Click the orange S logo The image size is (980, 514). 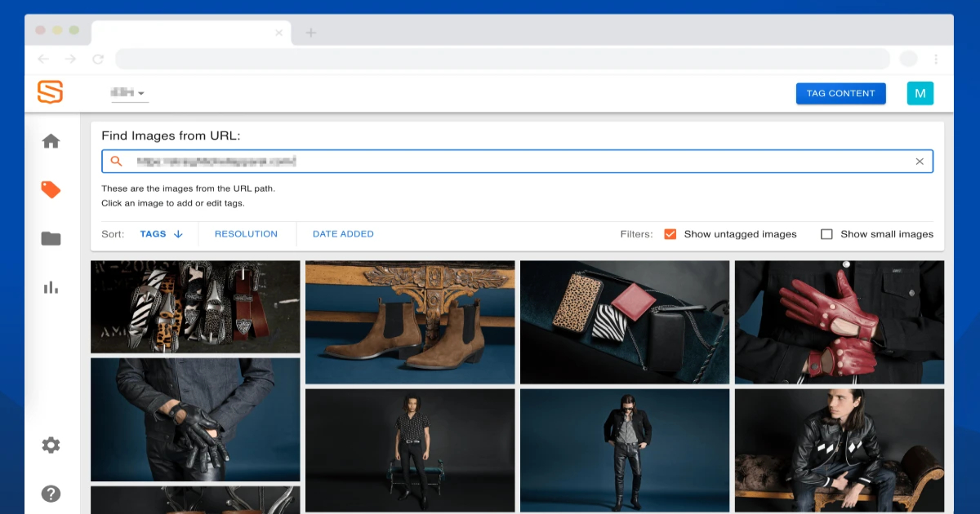(50, 91)
